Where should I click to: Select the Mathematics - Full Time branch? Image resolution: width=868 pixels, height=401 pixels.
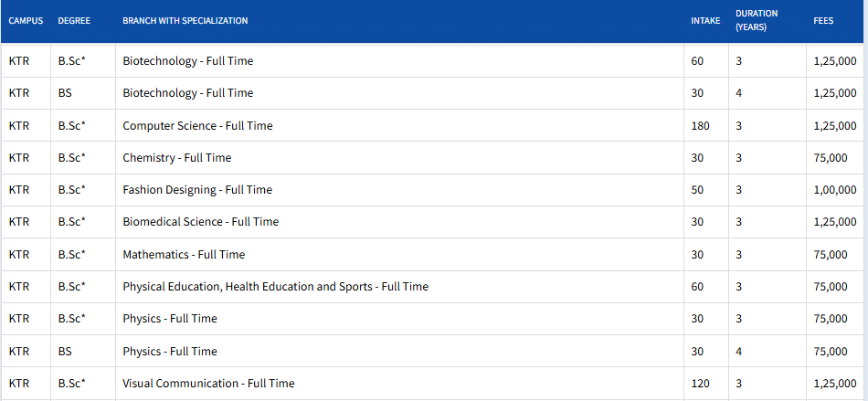click(x=184, y=254)
